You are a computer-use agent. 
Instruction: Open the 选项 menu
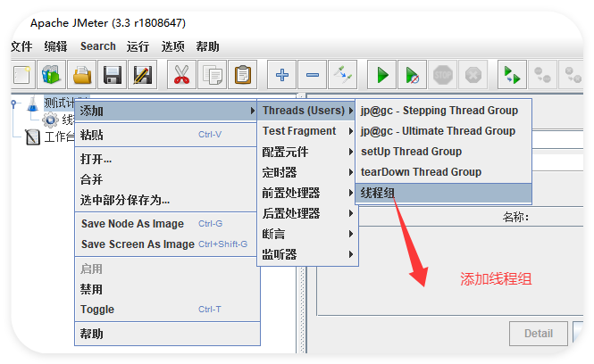pyautogui.click(x=172, y=46)
